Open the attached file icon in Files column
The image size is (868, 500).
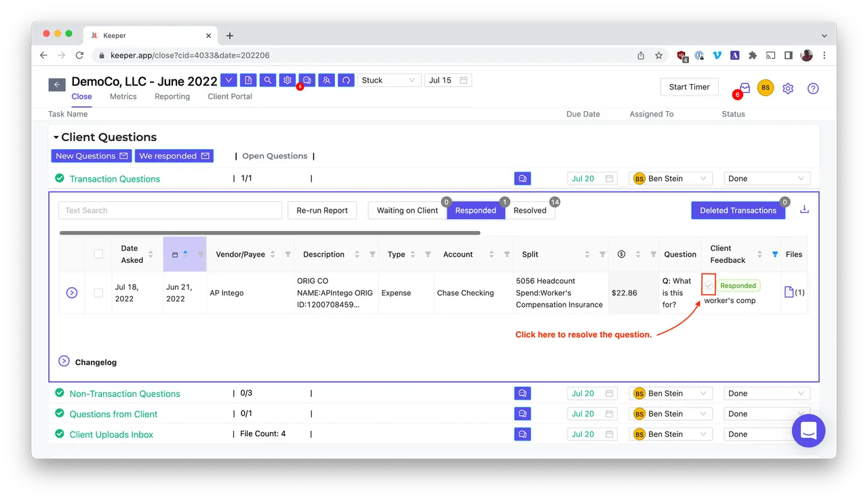[x=789, y=292]
